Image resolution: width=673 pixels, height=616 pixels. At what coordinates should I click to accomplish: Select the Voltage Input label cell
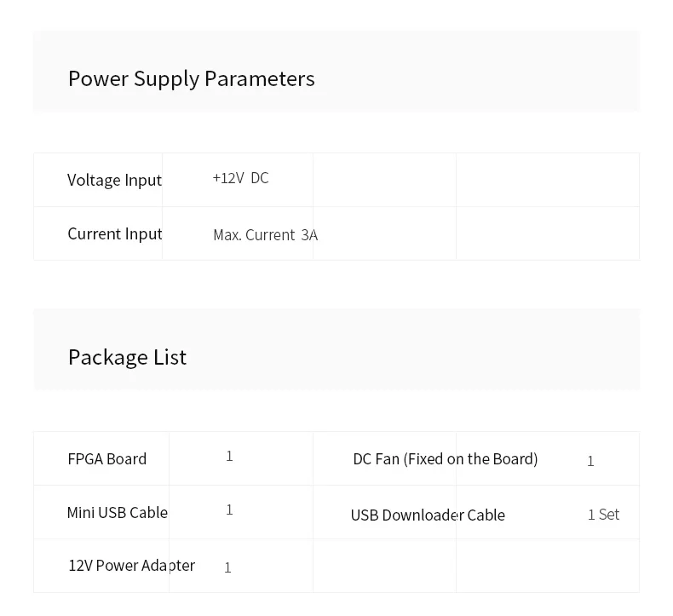tap(114, 180)
